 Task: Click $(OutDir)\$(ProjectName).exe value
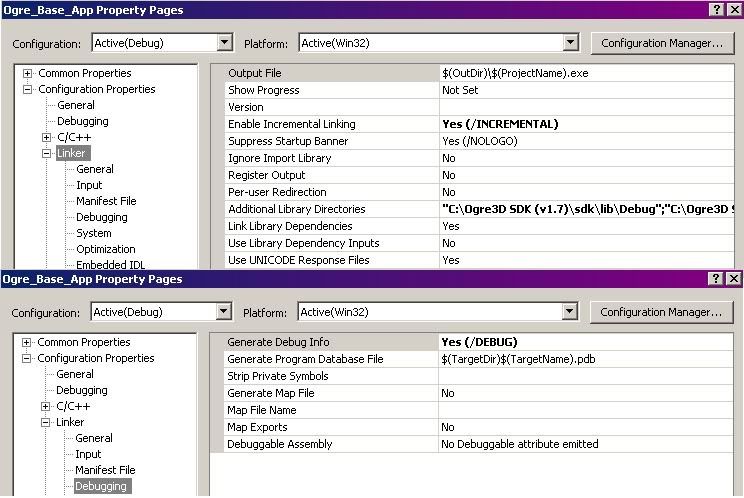tap(515, 74)
